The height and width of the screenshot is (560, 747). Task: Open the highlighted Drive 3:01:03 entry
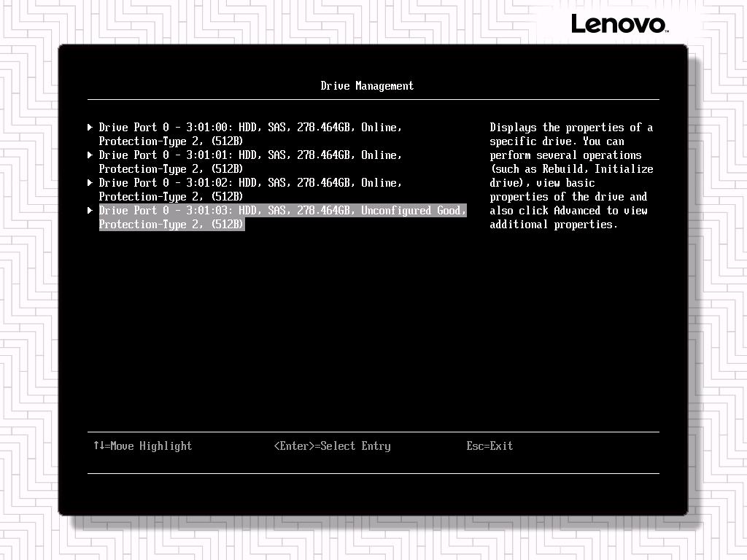pos(282,211)
